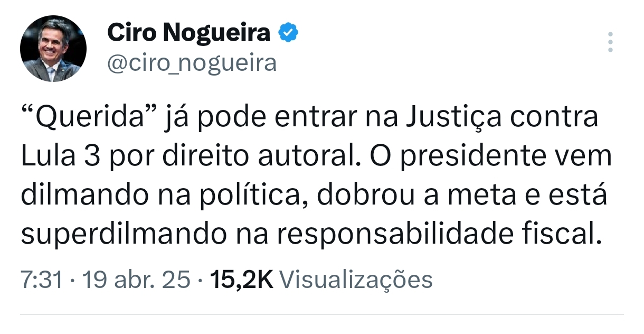
Task: Click the blue verified badge
Action: tap(288, 34)
